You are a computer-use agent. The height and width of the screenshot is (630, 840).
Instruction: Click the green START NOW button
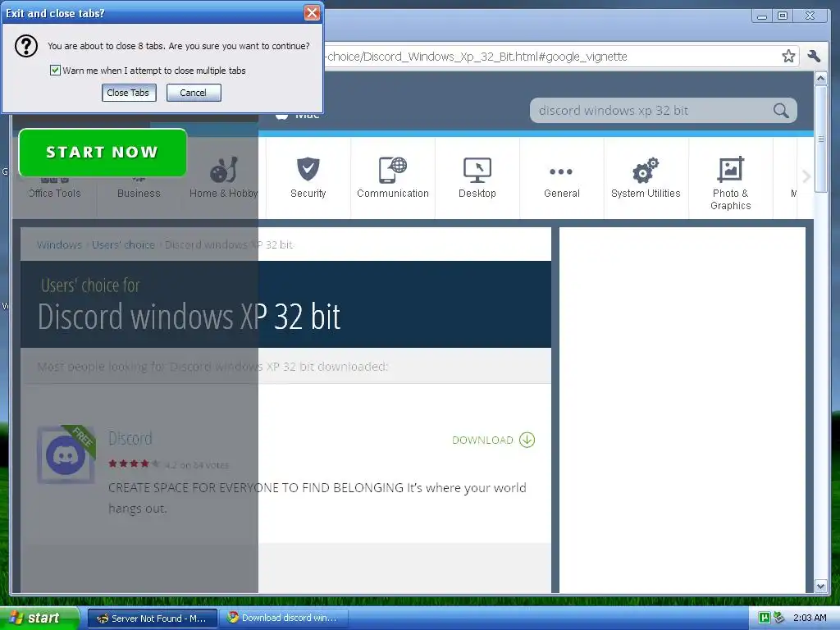[103, 152]
